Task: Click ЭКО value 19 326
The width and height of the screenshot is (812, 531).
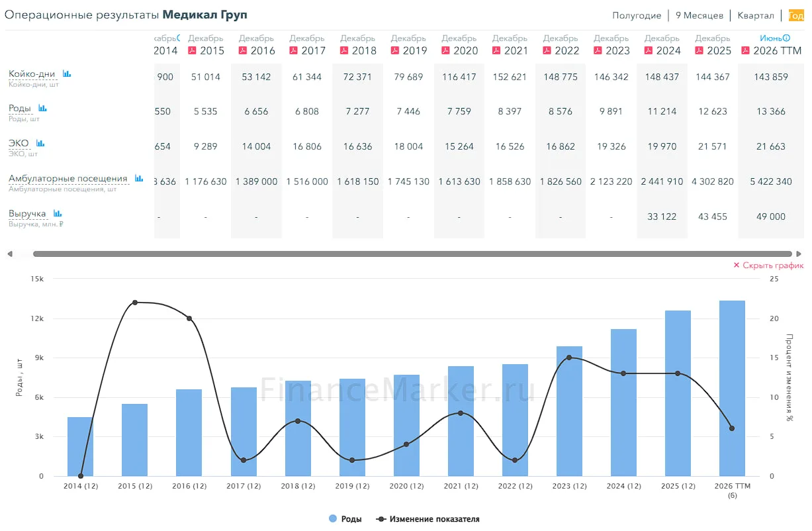Action: (611, 146)
